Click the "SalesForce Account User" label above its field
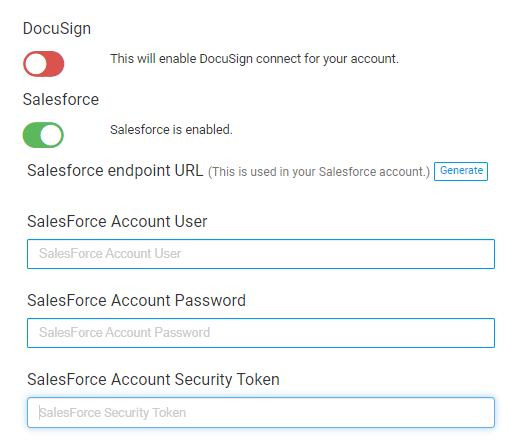The image size is (522, 443). click(117, 222)
